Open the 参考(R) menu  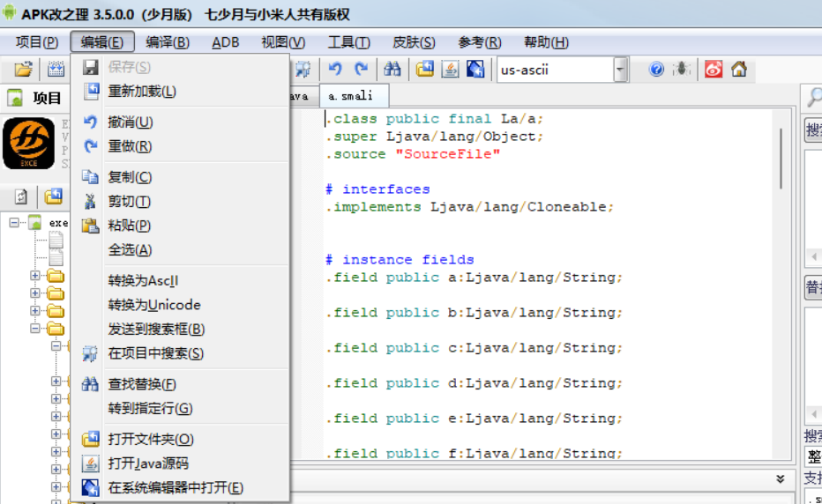pos(479,42)
